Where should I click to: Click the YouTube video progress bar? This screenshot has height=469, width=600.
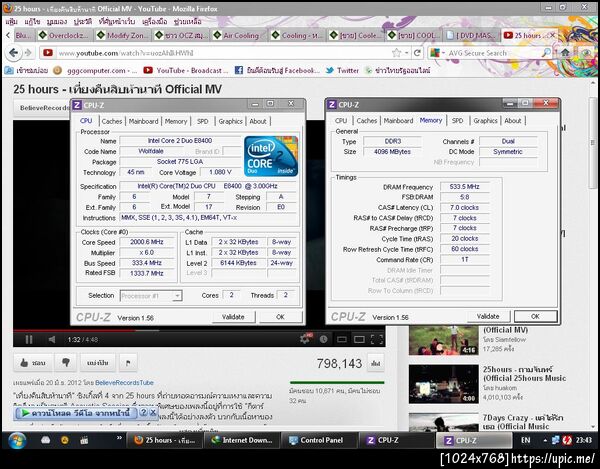click(199, 330)
